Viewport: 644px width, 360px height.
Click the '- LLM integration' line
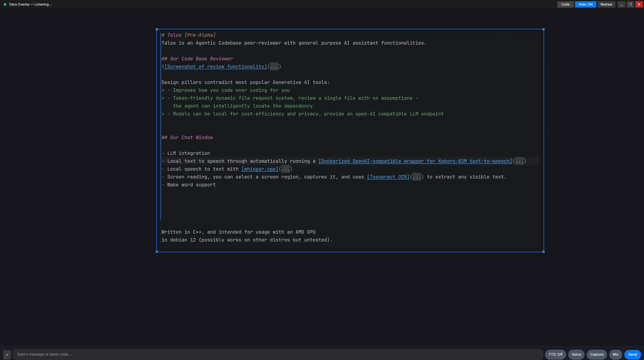pyautogui.click(x=186, y=153)
